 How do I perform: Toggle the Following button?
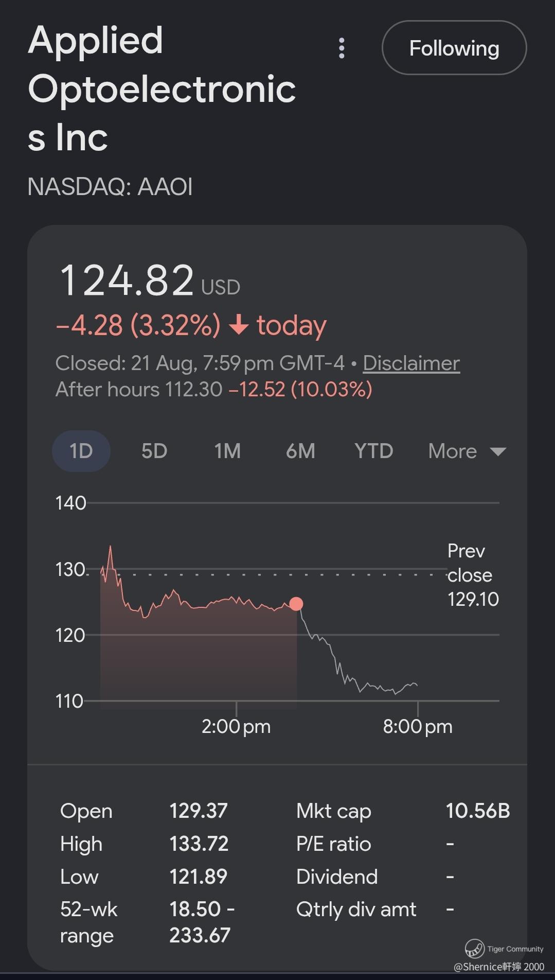point(454,48)
